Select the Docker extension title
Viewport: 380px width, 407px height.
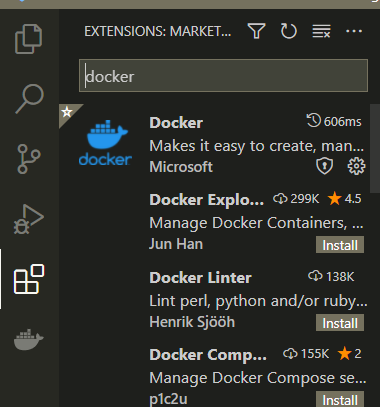[x=176, y=123]
